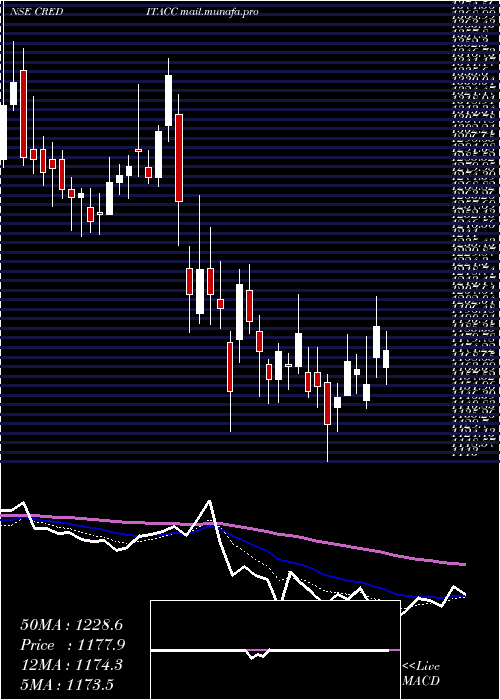
Task: Open the MACD inset chart panel
Action: pyautogui.click(x=275, y=650)
